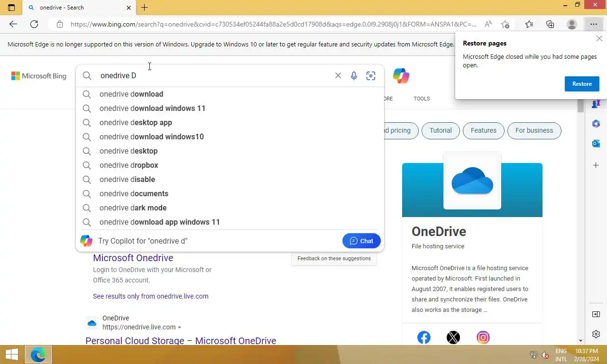Open the OneDrive Facebook page icon

(424, 337)
